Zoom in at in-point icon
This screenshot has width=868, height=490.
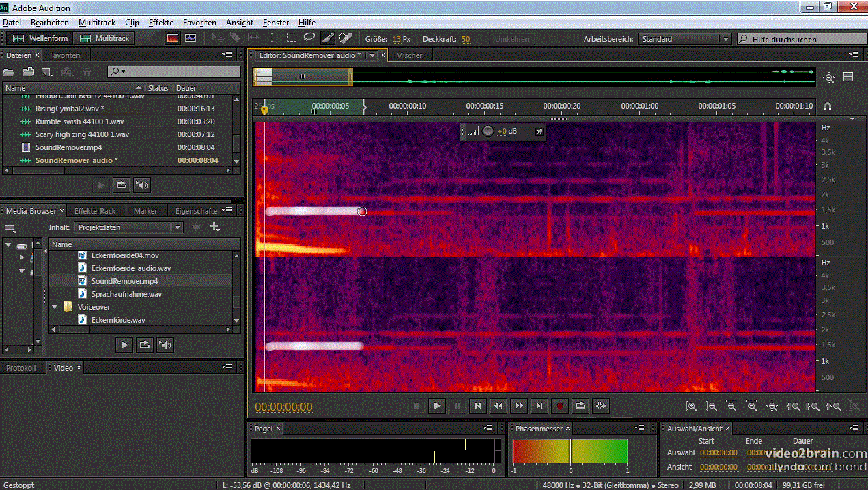pos(793,406)
